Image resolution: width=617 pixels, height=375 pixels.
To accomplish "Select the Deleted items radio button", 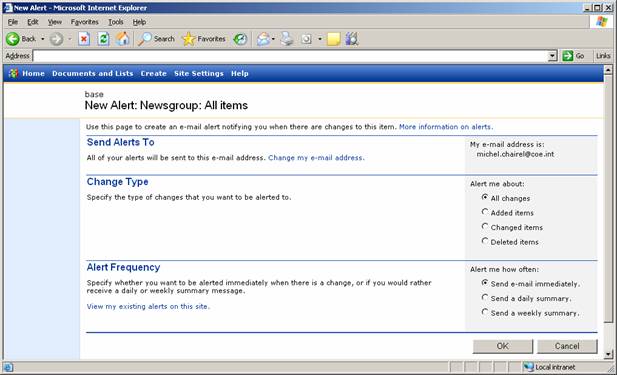I will click(x=485, y=241).
